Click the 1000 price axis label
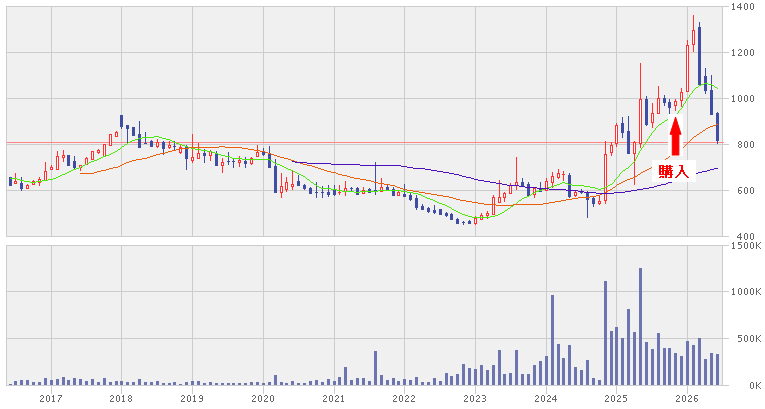The width and height of the screenshot is (765, 409). [744, 99]
